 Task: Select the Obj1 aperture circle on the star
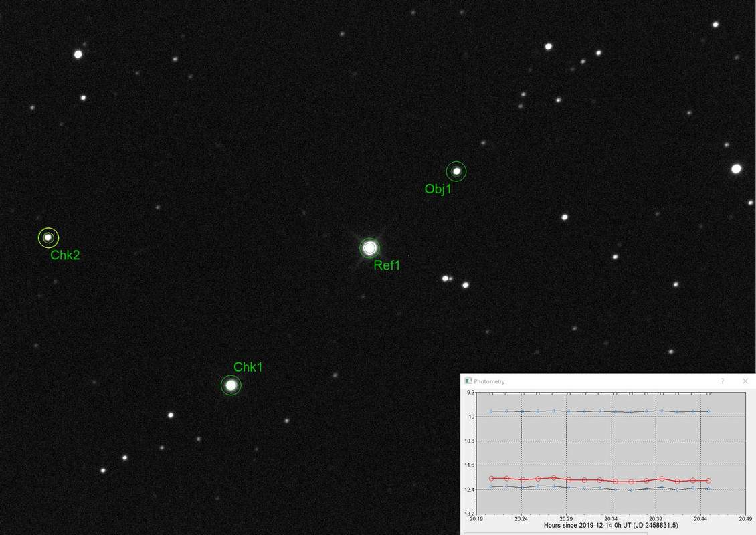(456, 171)
